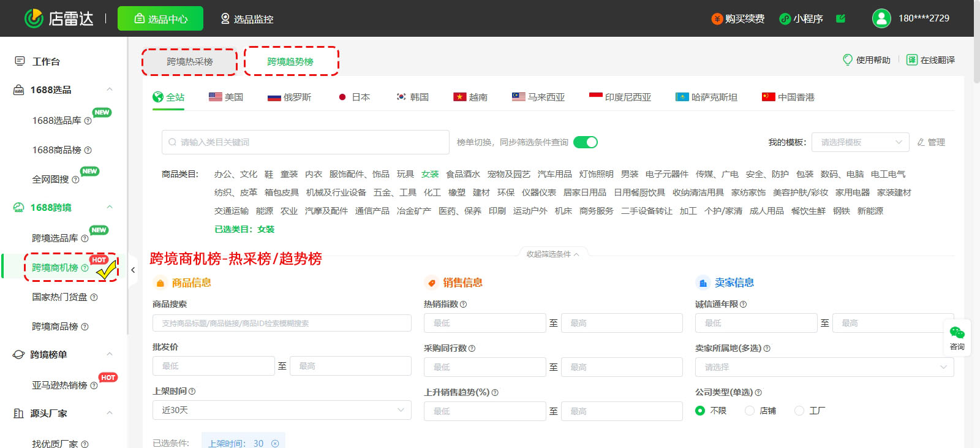Choose the 宠物及园艺 product category
This screenshot has width=980, height=448.
tap(509, 174)
